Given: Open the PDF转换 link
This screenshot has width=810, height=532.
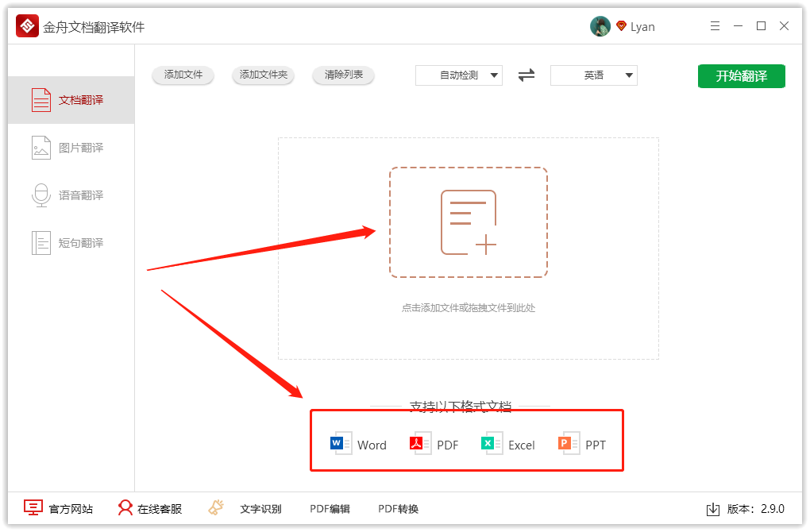Looking at the screenshot, I should coord(399,509).
